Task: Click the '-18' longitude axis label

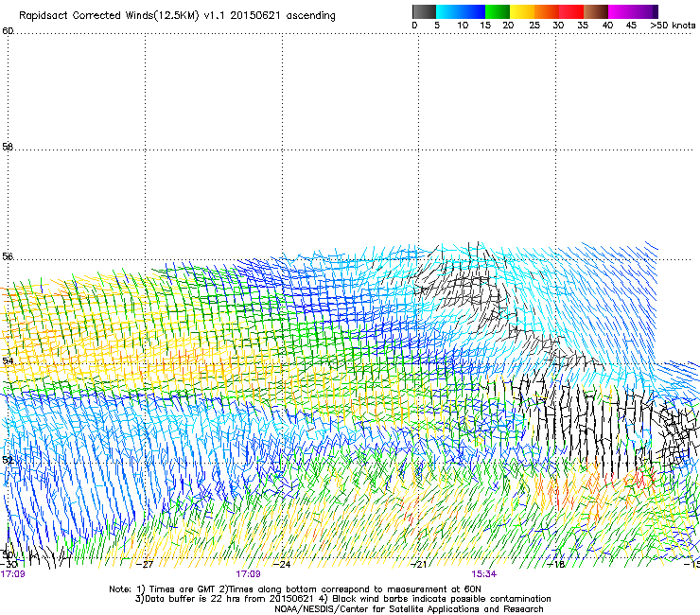Action: (x=556, y=565)
